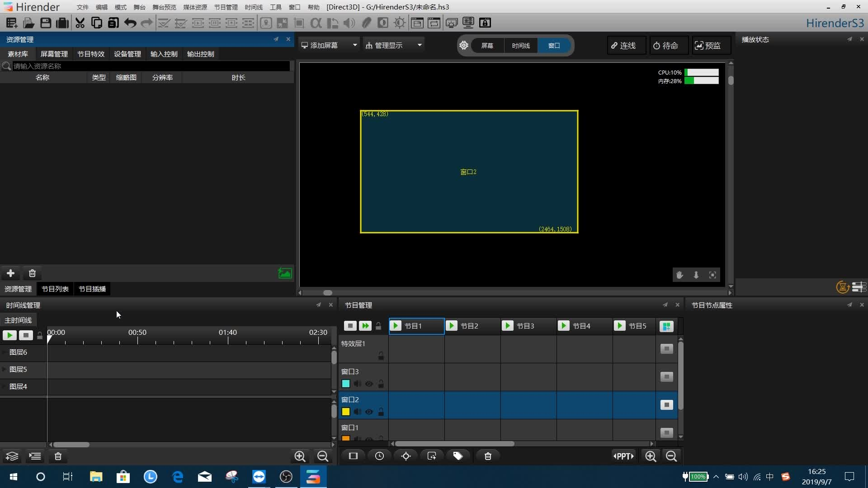Expand the 图层4 timeline layer
Viewport: 868px width, 488px height.
click(4, 386)
